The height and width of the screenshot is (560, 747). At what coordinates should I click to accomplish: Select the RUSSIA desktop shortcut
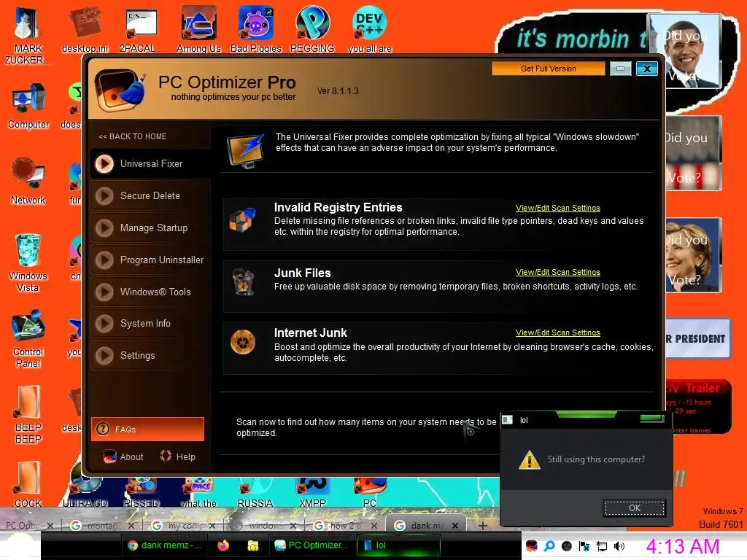point(255,494)
